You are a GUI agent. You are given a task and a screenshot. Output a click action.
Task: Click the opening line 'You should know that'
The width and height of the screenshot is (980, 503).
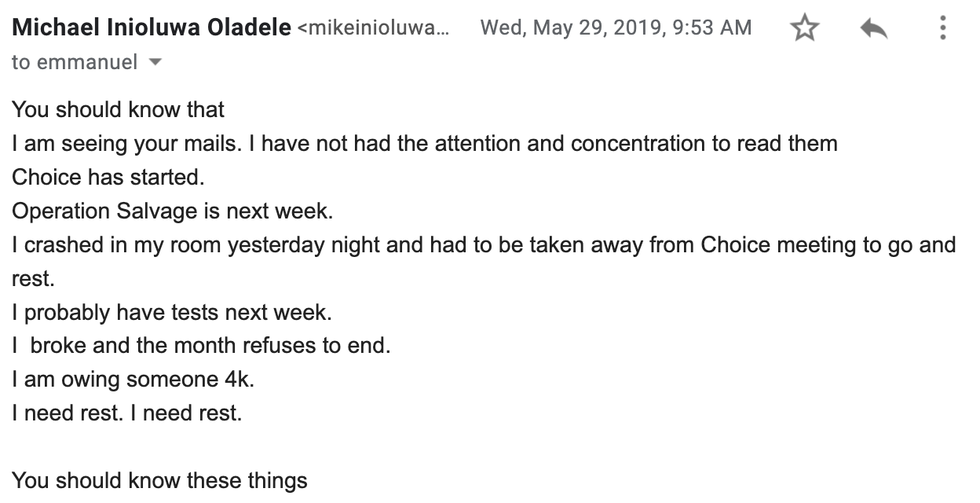tap(119, 109)
